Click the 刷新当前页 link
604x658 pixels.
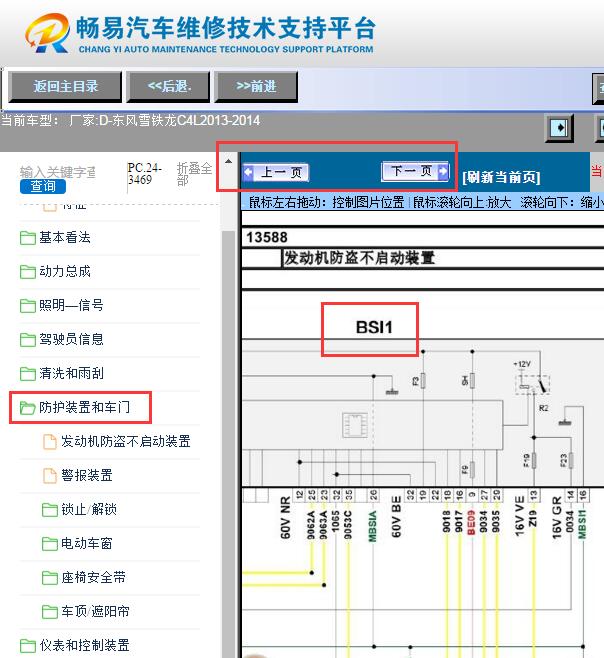tap(501, 177)
